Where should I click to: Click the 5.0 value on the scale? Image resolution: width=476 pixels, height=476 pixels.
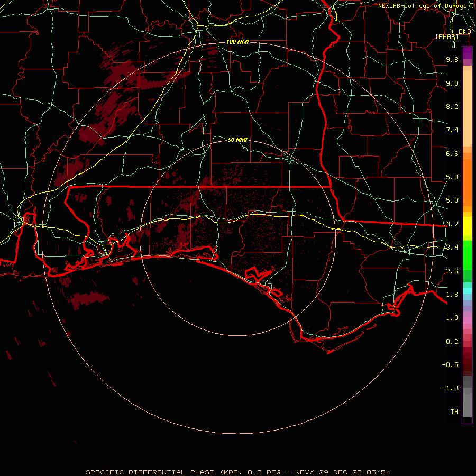coord(452,200)
